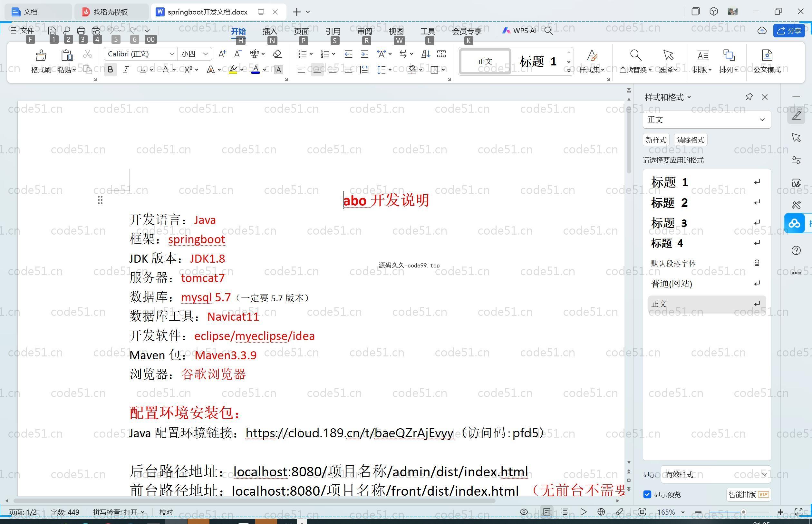Image resolution: width=812 pixels, height=524 pixels.
Task: Toggle Underline formatting
Action: click(x=143, y=70)
